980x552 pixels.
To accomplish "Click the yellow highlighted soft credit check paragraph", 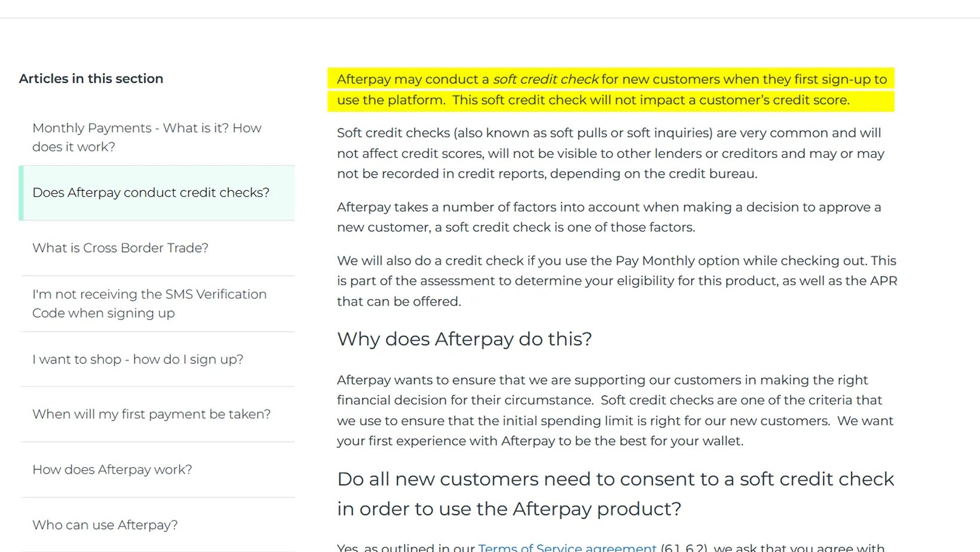I will pyautogui.click(x=611, y=90).
